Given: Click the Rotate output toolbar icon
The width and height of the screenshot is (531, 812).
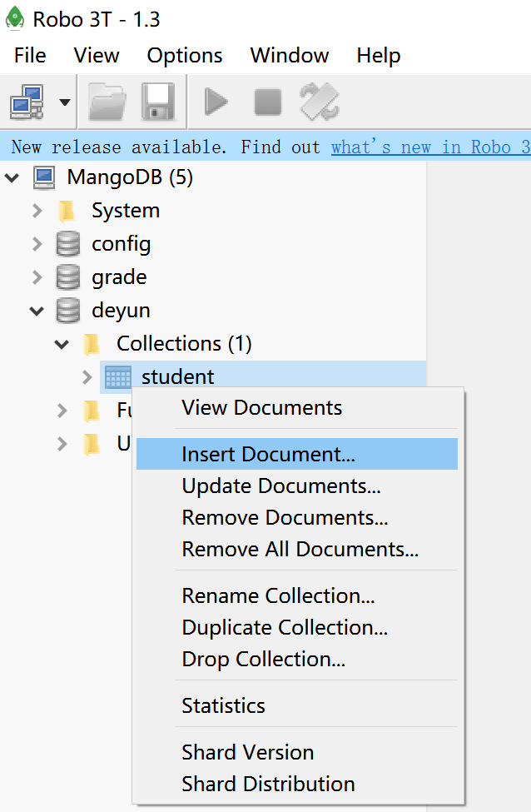Looking at the screenshot, I should tap(320, 102).
